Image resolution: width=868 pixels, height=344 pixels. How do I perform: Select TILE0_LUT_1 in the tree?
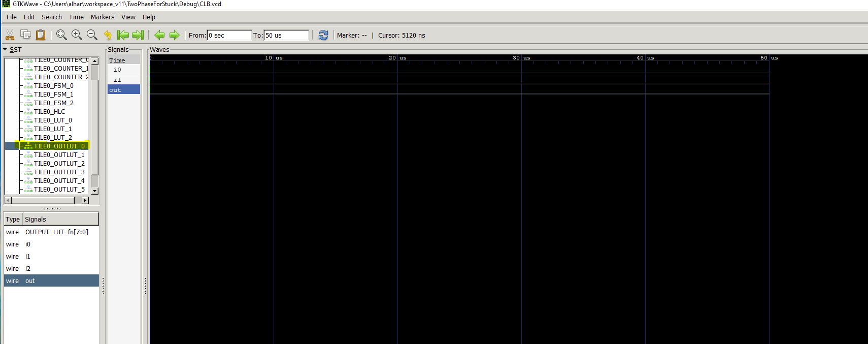53,129
